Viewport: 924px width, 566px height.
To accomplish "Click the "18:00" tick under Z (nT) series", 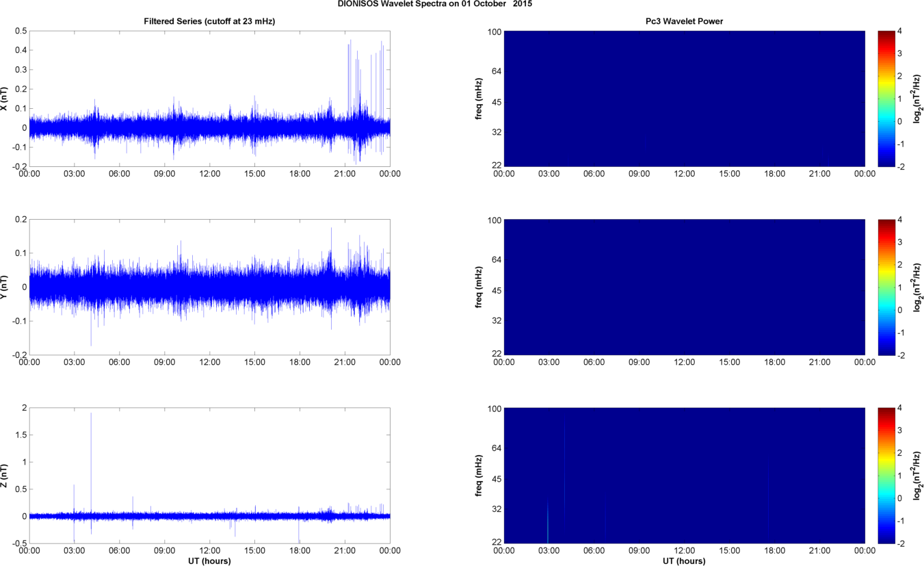I will point(300,550).
